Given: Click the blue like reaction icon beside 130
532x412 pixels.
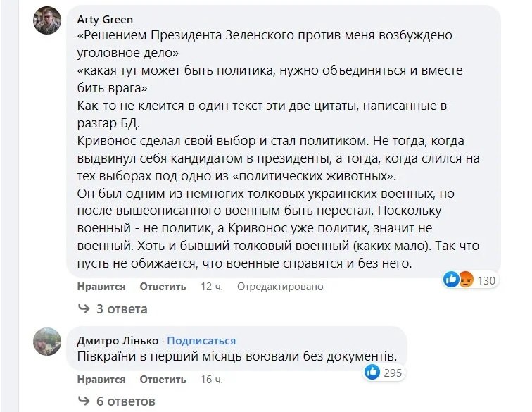Looking at the screenshot, I should 450,280.
